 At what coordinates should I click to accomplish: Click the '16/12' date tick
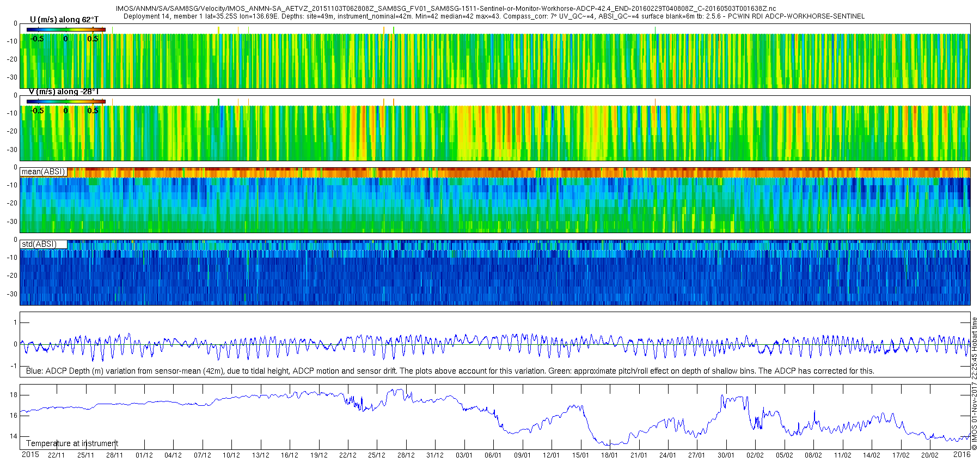pos(290,455)
